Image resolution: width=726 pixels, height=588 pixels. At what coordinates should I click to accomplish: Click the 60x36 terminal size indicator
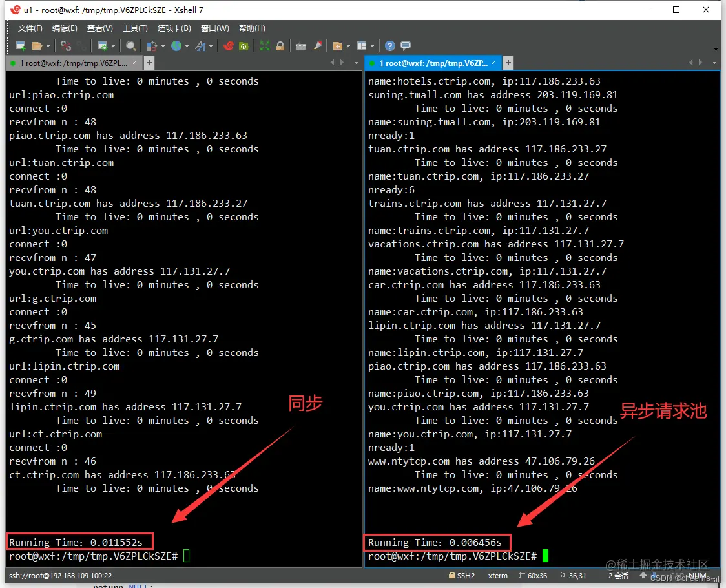[533, 576]
